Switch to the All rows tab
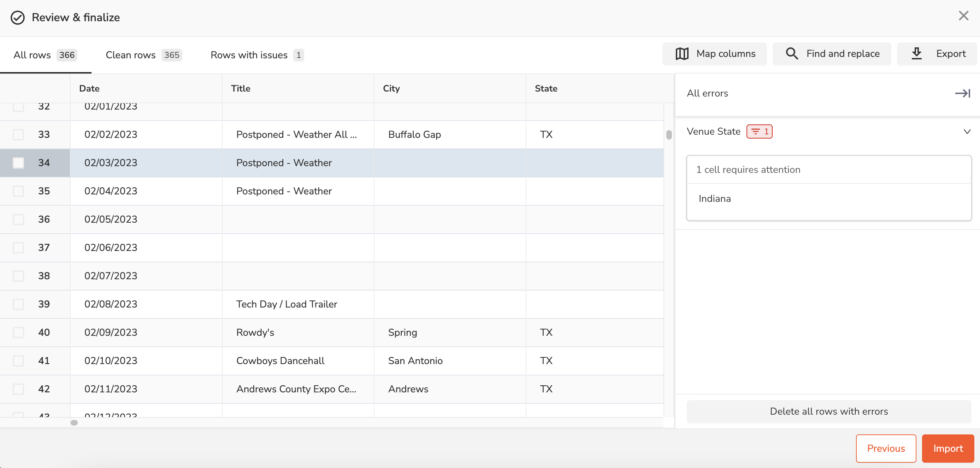 [45, 55]
